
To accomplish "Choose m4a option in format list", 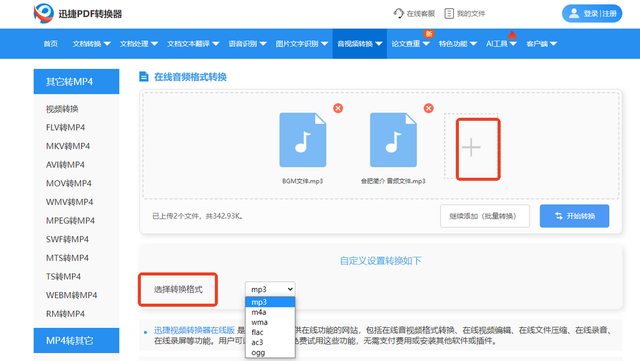I will [270, 312].
